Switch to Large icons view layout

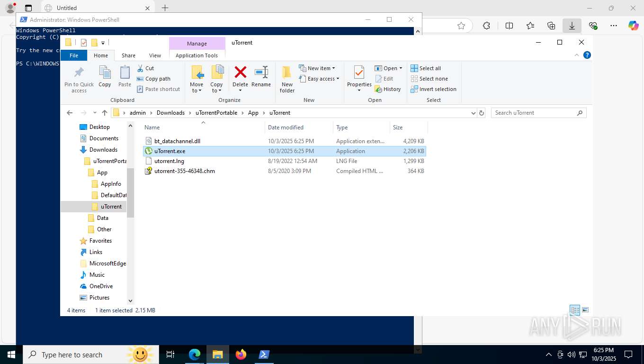(x=585, y=310)
